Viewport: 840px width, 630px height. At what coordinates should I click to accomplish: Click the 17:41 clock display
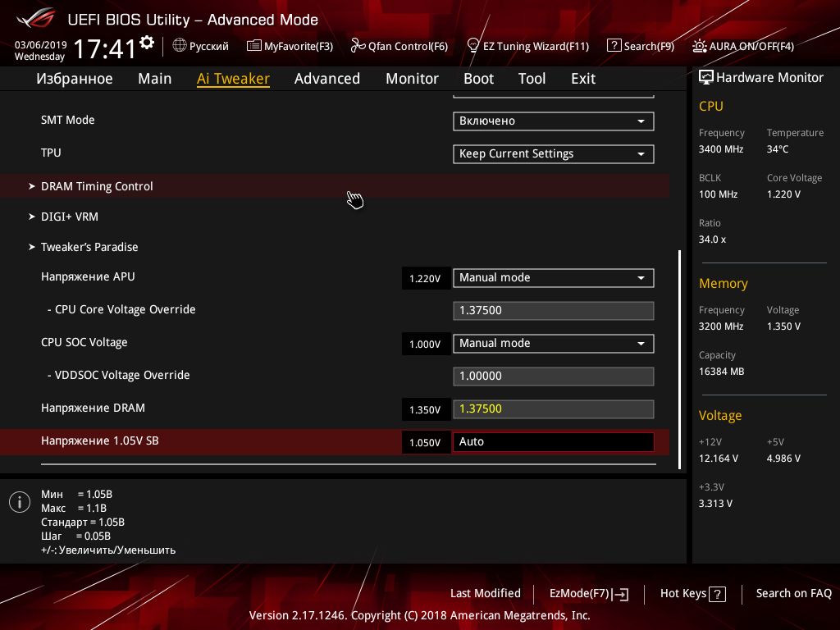tap(104, 48)
